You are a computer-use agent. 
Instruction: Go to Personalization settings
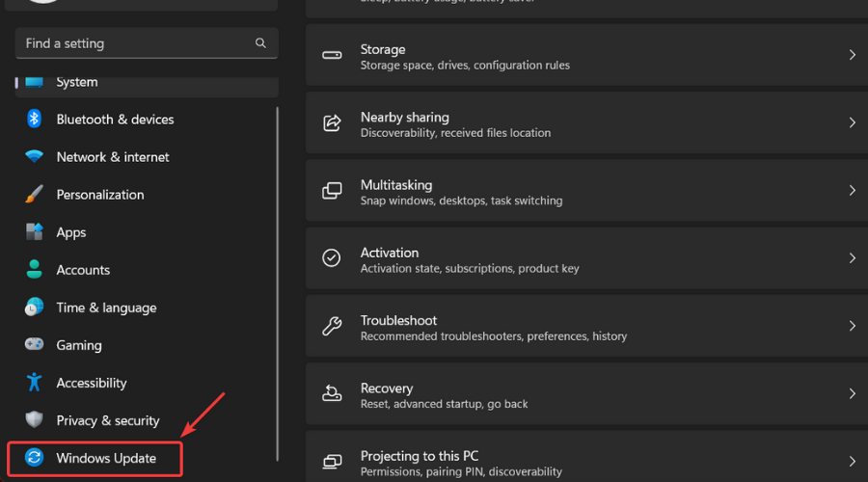[100, 195]
